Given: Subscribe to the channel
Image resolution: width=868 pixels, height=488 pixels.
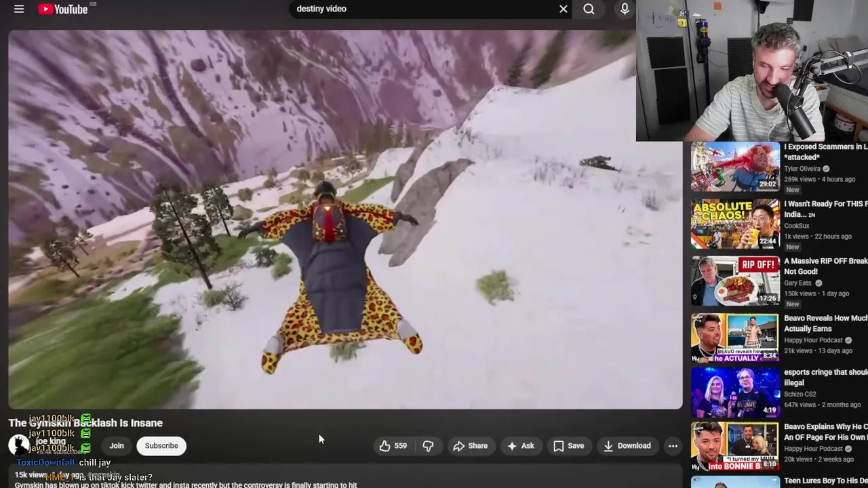Looking at the screenshot, I should click(161, 445).
